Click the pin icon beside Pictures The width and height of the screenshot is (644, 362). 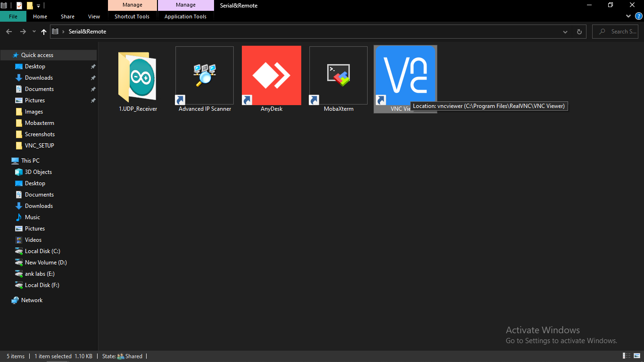point(93,100)
